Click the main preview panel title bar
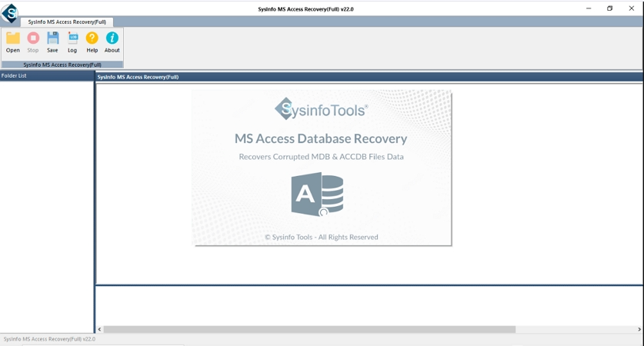644x346 pixels. tap(369, 77)
